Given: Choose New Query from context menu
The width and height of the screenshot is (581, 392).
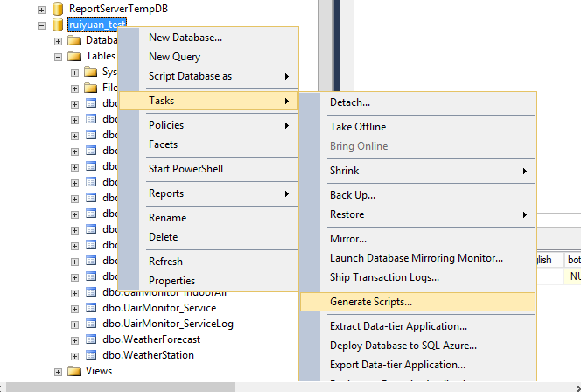Looking at the screenshot, I should (174, 57).
